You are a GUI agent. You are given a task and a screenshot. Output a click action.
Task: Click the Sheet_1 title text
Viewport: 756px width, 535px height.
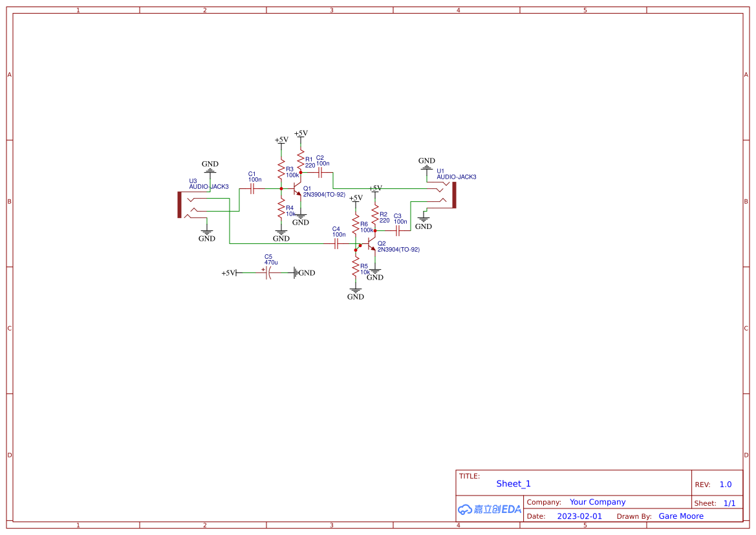(513, 484)
